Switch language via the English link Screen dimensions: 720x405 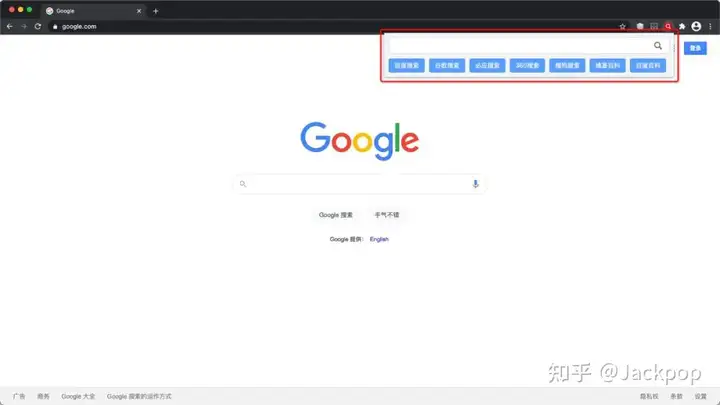pos(379,239)
